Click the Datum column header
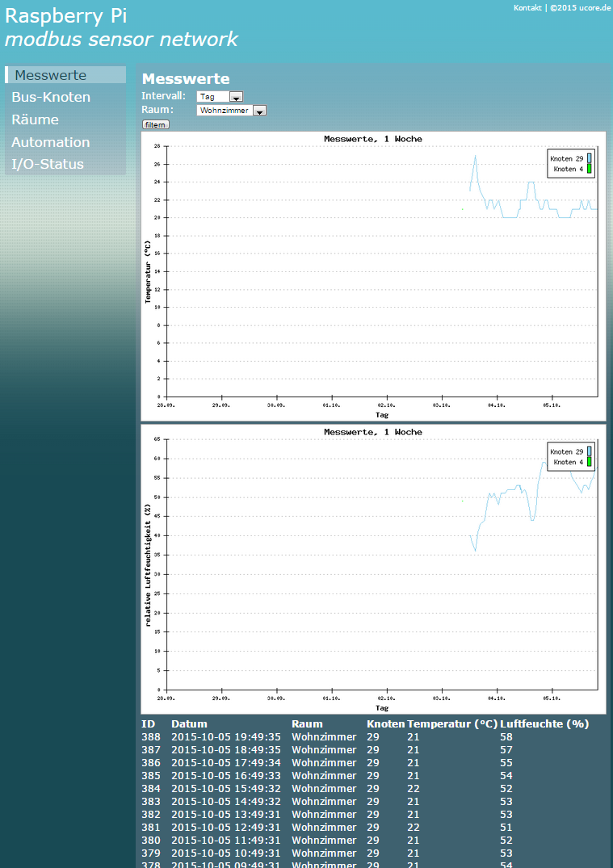613x868 pixels. tap(189, 723)
